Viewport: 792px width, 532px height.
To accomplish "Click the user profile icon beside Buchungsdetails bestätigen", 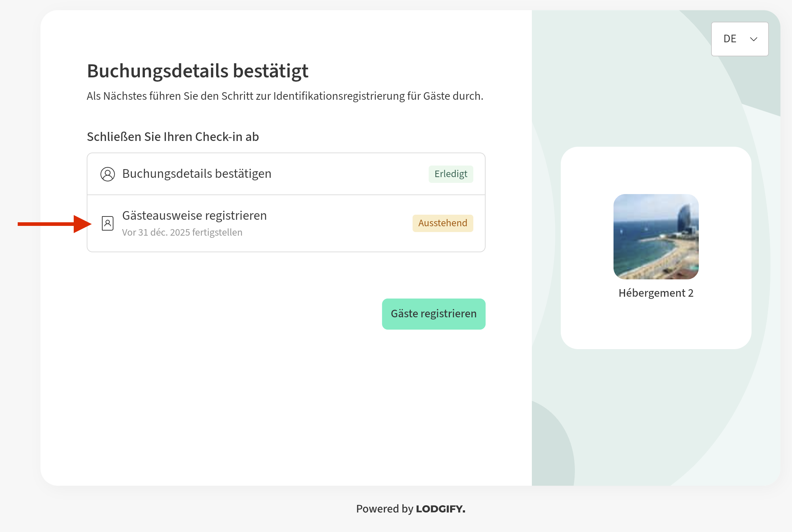I will pos(108,174).
